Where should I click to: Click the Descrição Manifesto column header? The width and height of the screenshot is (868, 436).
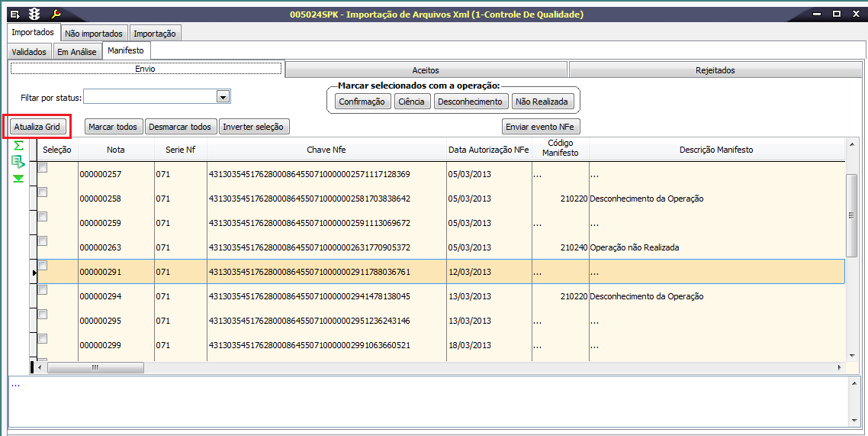tap(716, 150)
